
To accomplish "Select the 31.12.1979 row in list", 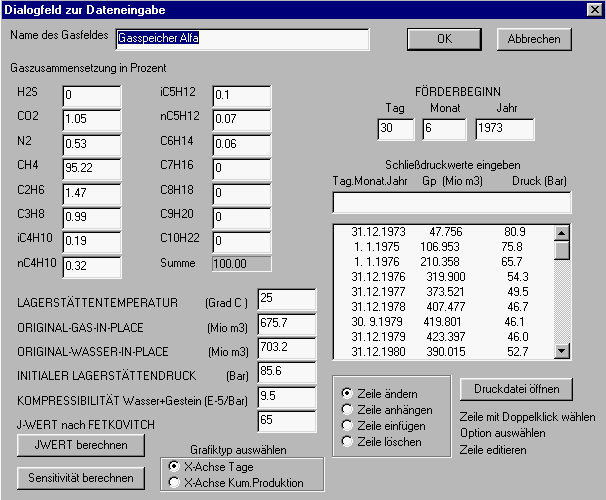I will [x=444, y=337].
